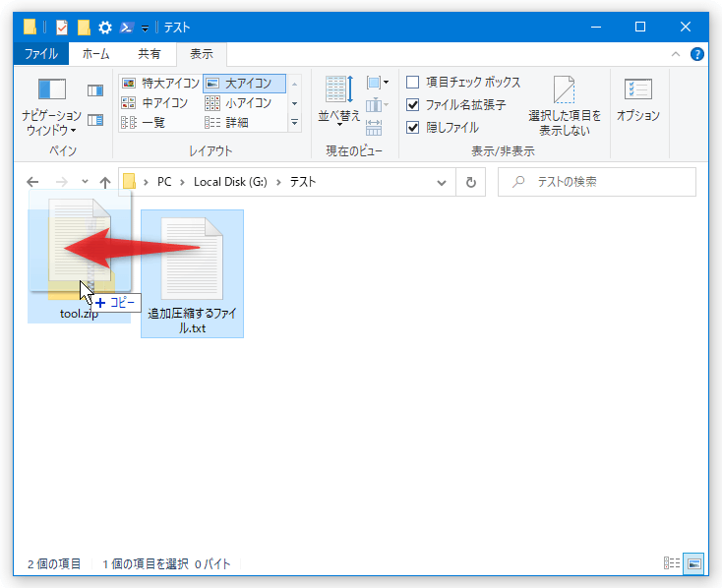
Task: Click PC in the address path
Action: click(164, 182)
